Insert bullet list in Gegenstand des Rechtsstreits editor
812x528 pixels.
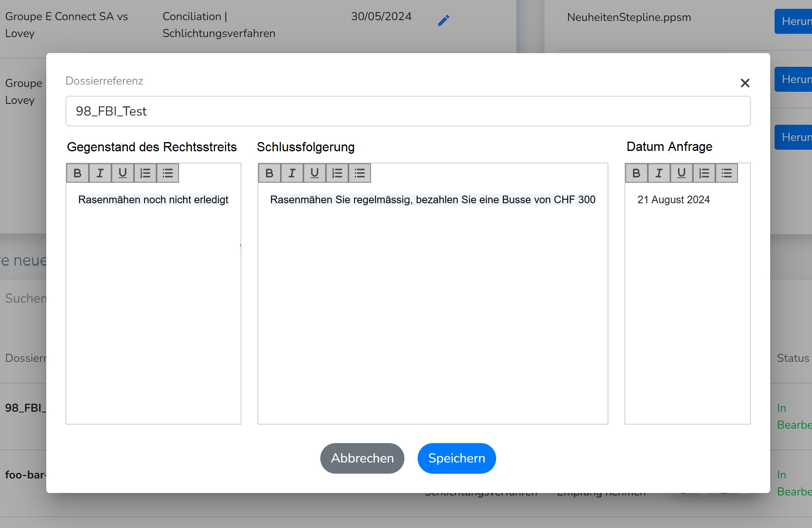click(x=168, y=173)
